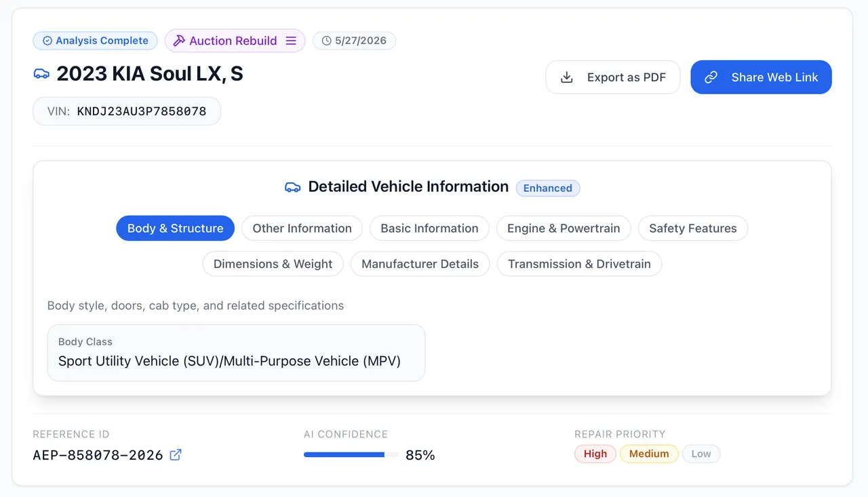
Task: Switch to Dimensions & Weight tab
Action: [273, 264]
